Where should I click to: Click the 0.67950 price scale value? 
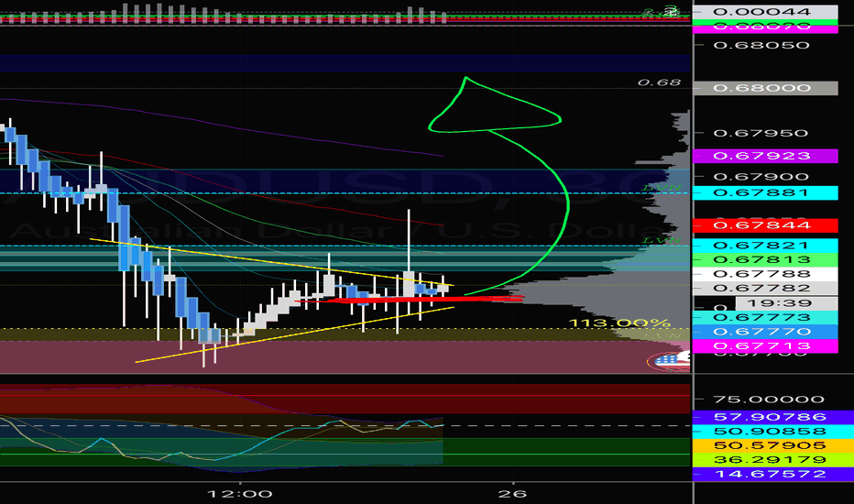[x=761, y=133]
